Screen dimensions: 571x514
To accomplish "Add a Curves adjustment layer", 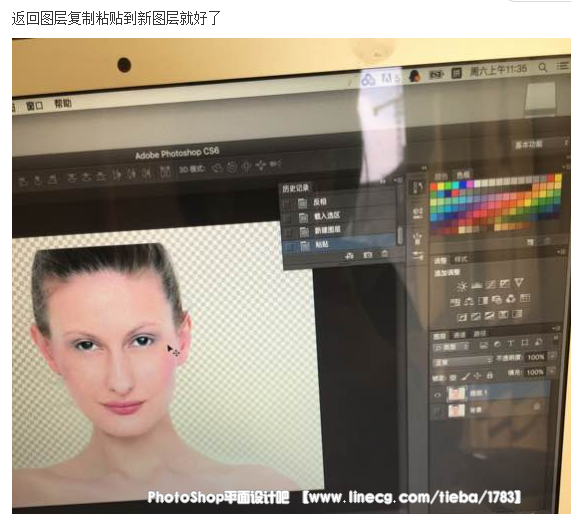I will coord(491,284).
